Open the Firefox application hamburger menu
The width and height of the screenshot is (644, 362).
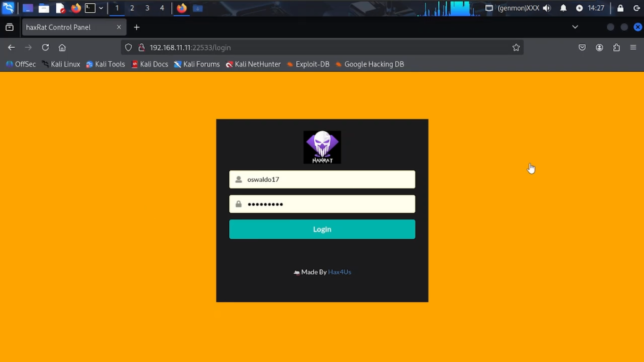coord(633,48)
